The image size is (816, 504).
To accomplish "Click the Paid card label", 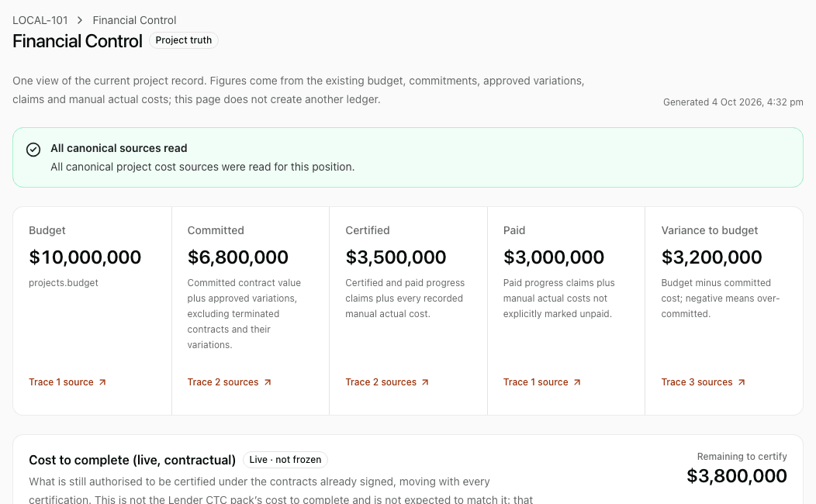I will [514, 230].
